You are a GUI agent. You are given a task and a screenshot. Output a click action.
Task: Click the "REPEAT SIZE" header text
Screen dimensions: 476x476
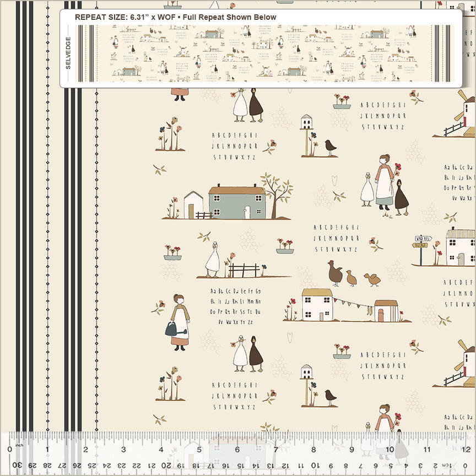[175, 17]
